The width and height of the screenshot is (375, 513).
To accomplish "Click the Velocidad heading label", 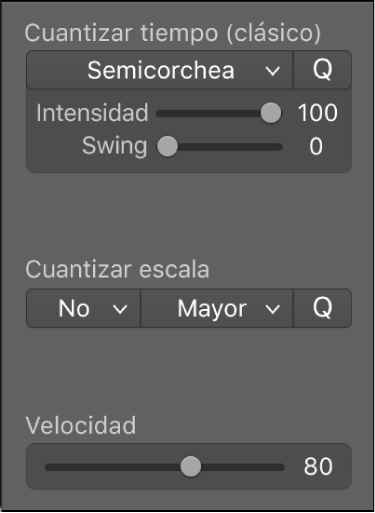I will tap(81, 425).
